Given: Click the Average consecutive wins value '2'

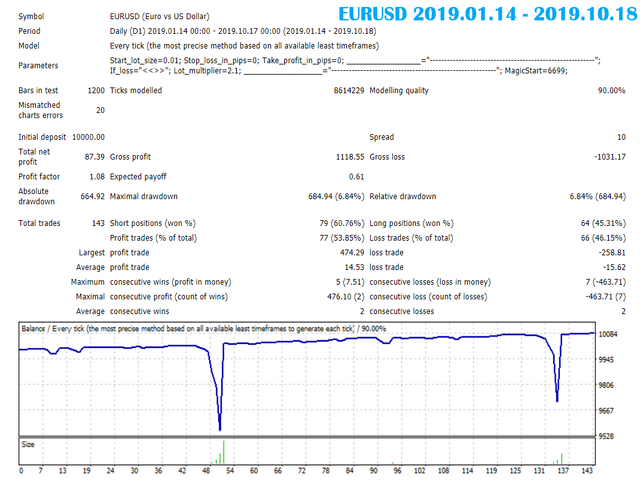Looking at the screenshot, I should coord(362,311).
